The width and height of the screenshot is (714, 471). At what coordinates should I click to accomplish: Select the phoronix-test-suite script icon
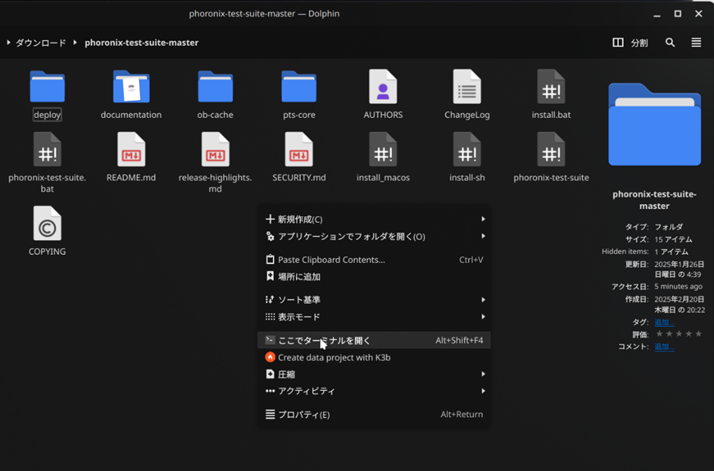pos(551,149)
